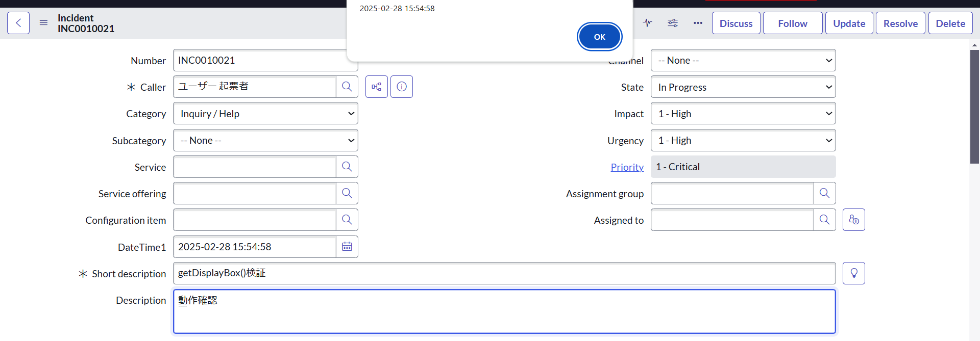Open personalize form settings icon
980x341 pixels.
click(x=673, y=23)
